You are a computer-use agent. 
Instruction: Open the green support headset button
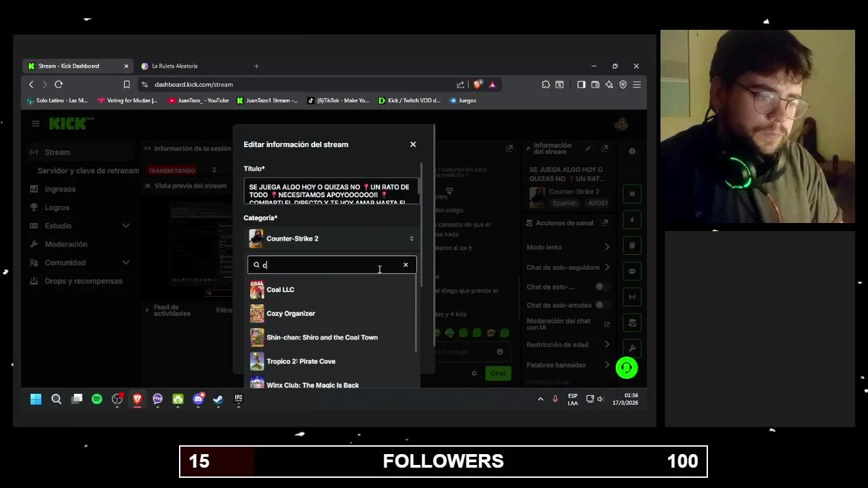coord(627,368)
